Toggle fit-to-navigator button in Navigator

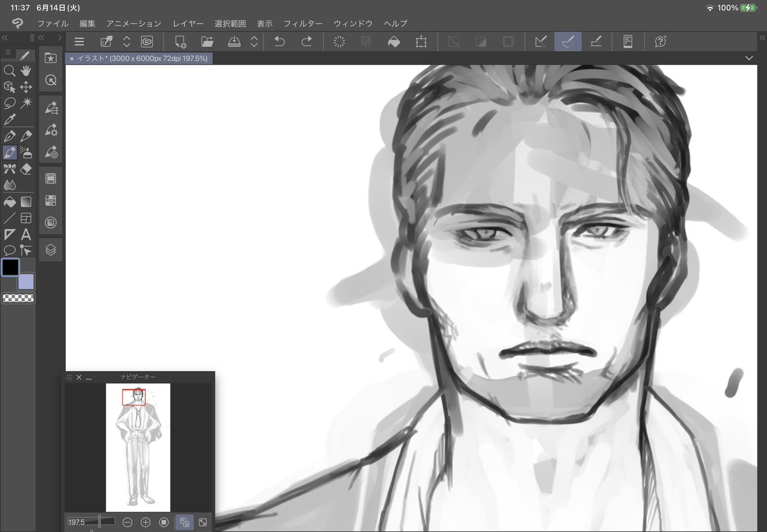[x=185, y=522]
